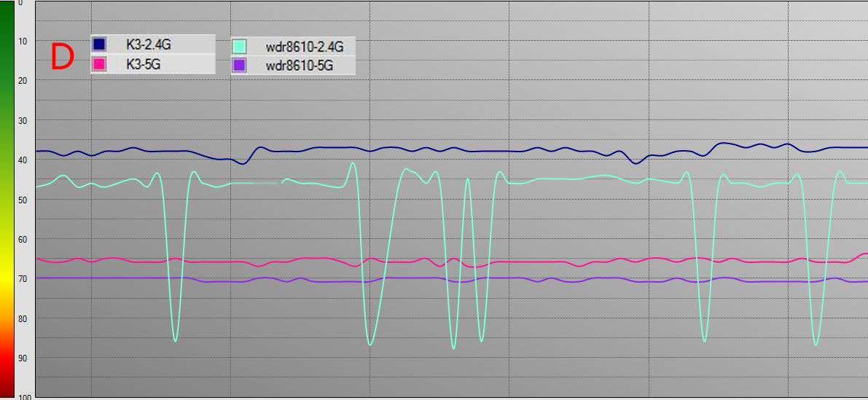Click the pink swatch beside K3-5G
Viewport: 868px width, 400px height.
click(100, 64)
